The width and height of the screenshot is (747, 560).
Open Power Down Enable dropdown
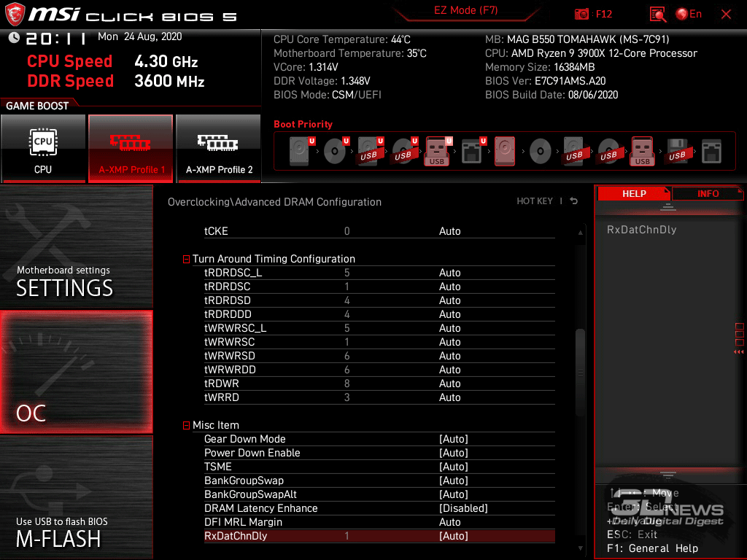[x=454, y=453]
